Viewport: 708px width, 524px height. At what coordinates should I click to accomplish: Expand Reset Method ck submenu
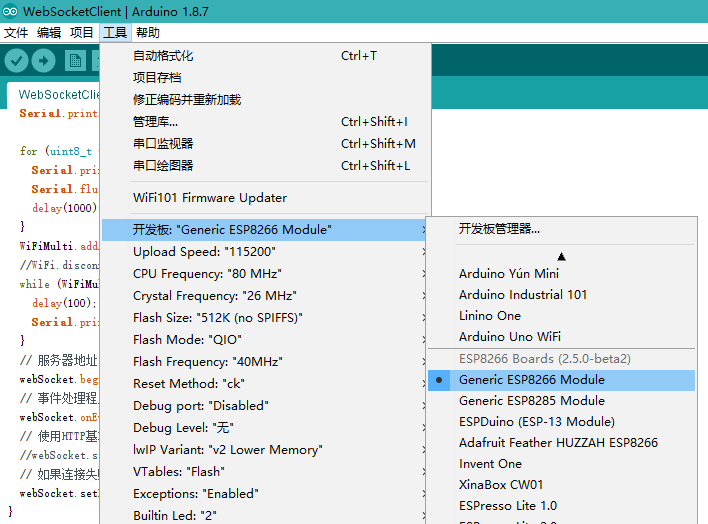[265, 384]
